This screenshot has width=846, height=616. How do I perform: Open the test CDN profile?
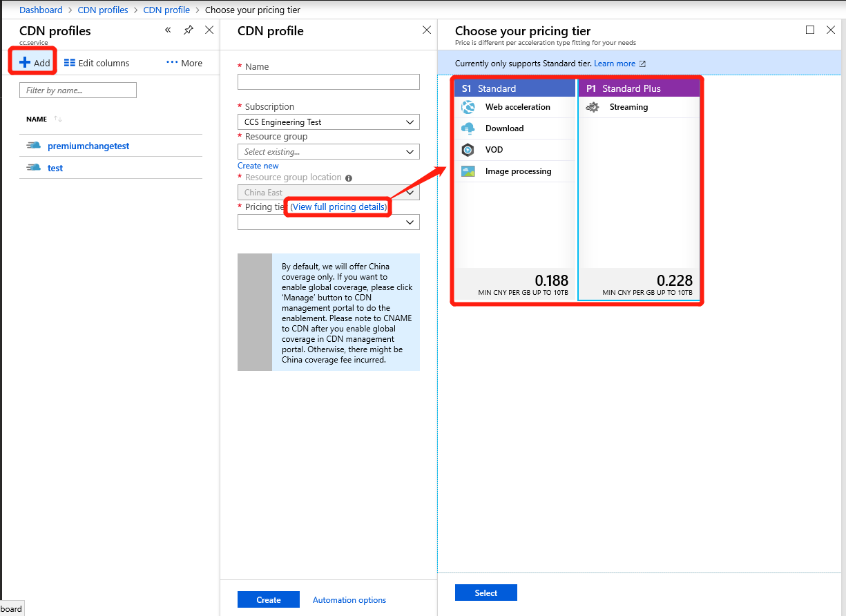tap(55, 168)
